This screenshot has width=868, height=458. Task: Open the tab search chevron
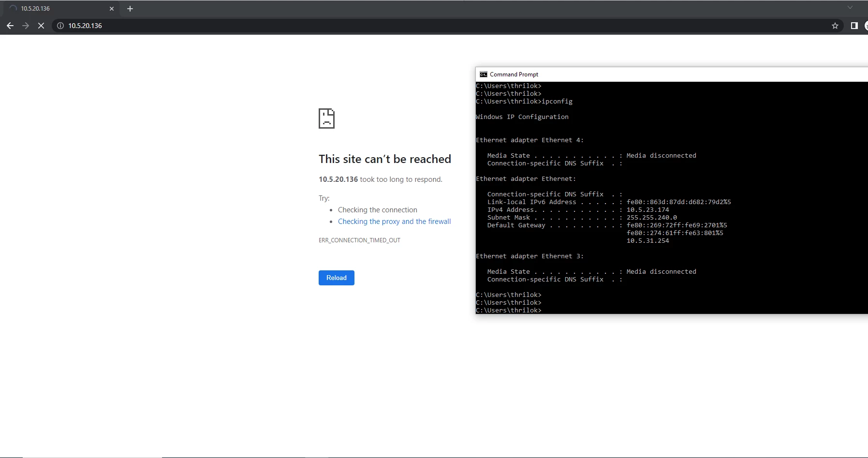(x=850, y=7)
